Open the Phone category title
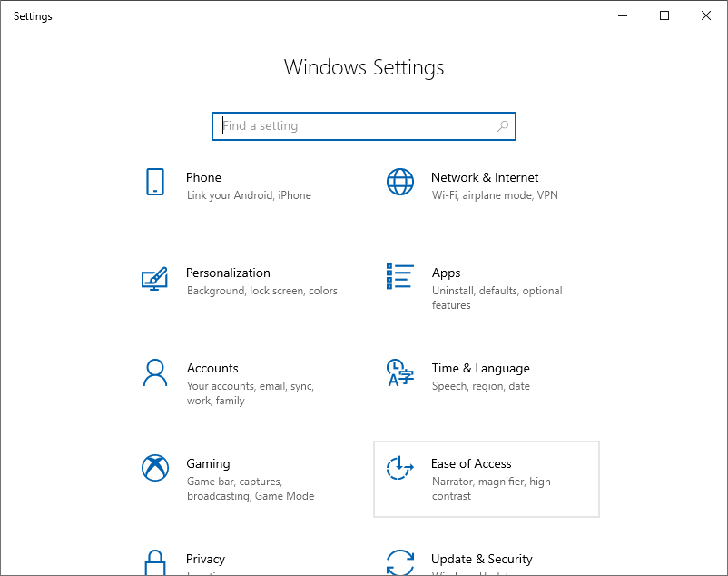728x576 pixels. tap(203, 177)
